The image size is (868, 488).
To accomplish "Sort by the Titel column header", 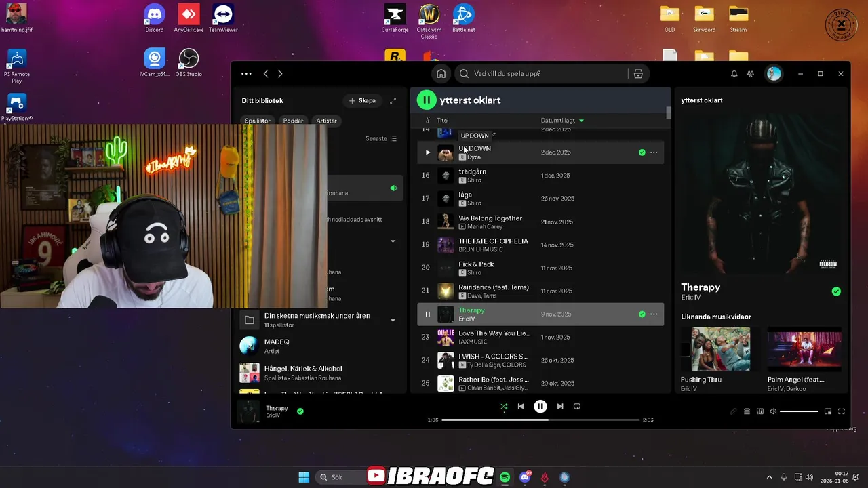I will pyautogui.click(x=442, y=121).
